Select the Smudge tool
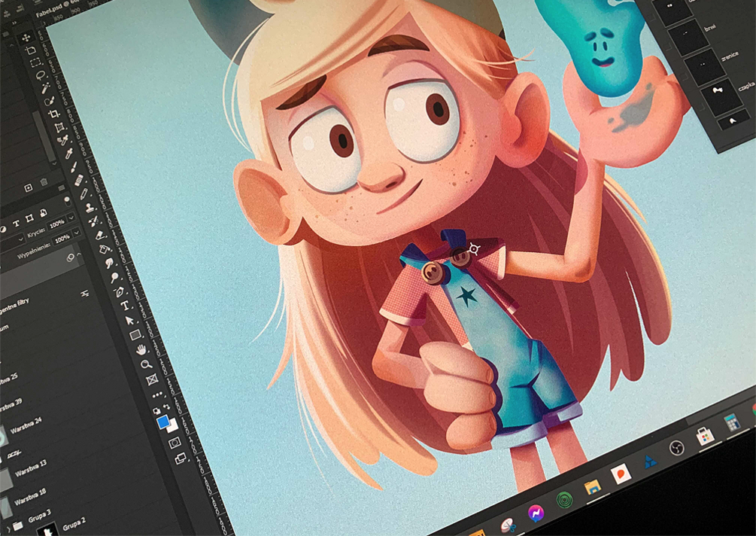 coord(109,263)
